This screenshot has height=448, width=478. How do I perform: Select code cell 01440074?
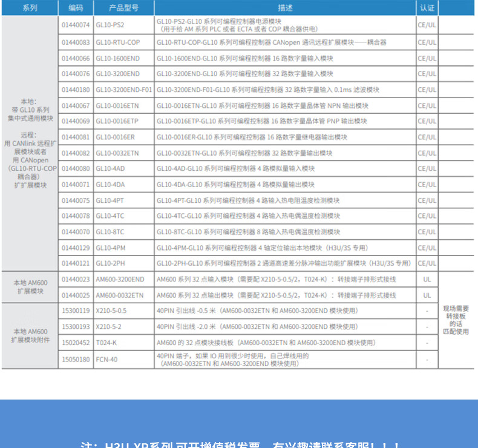click(76, 25)
